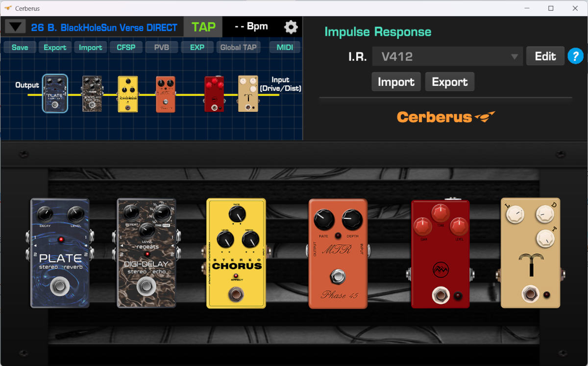
Task: Click the tan pedal D knob
Action: [x=544, y=214]
